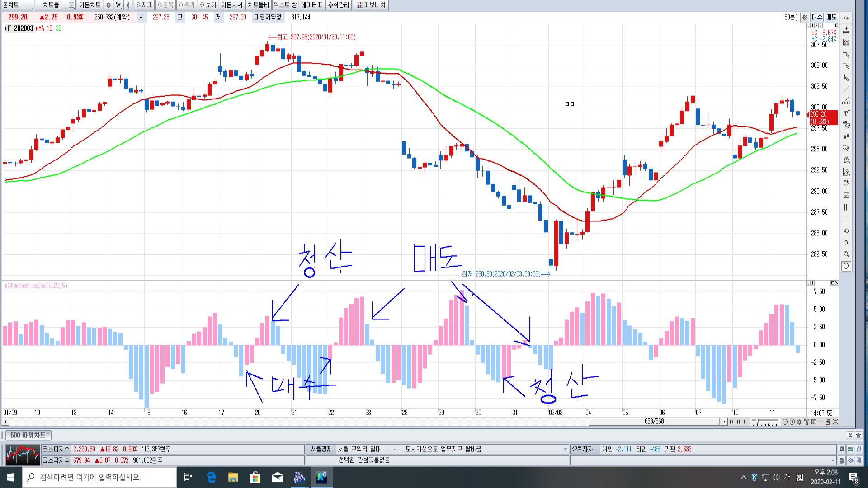Toggle the 차트툴바 toolbar button
Image resolution: width=868 pixels, height=488 pixels.
[258, 5]
